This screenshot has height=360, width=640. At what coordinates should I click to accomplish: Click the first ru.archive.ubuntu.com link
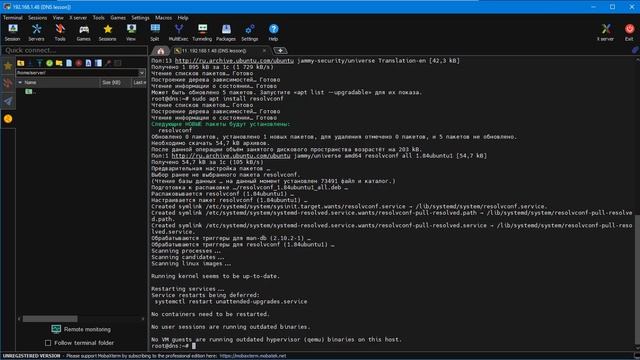pyautogui.click(x=234, y=60)
